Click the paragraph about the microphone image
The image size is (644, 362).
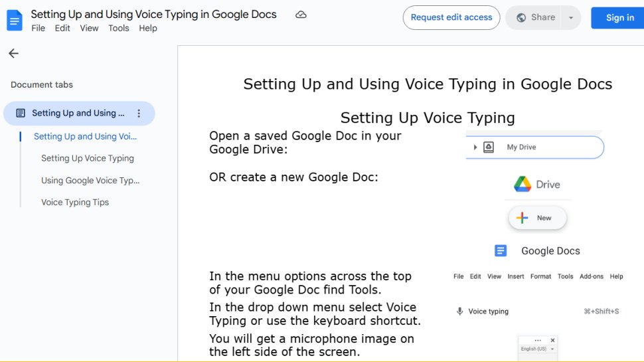pyautogui.click(x=312, y=345)
